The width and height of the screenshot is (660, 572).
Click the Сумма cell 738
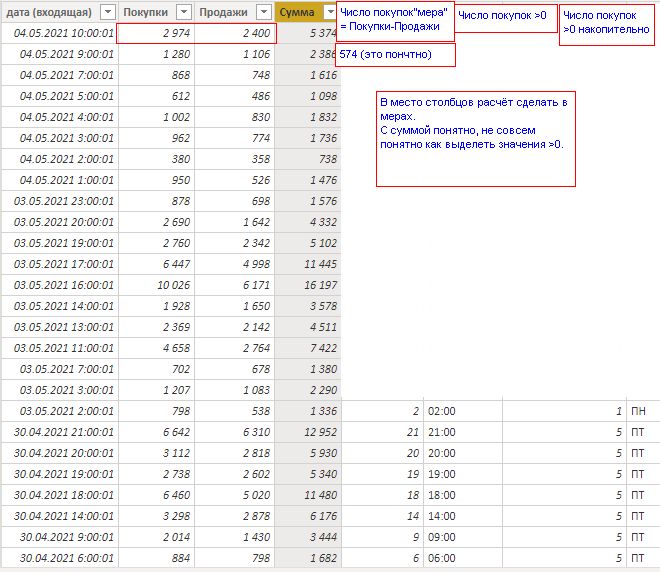[308, 160]
